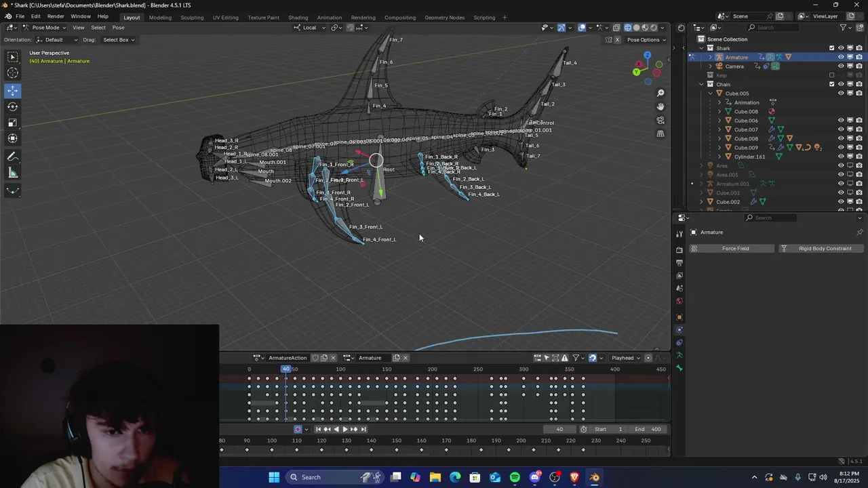This screenshot has width=868, height=488.
Task: Play animation in reverse
Action: tap(336, 429)
